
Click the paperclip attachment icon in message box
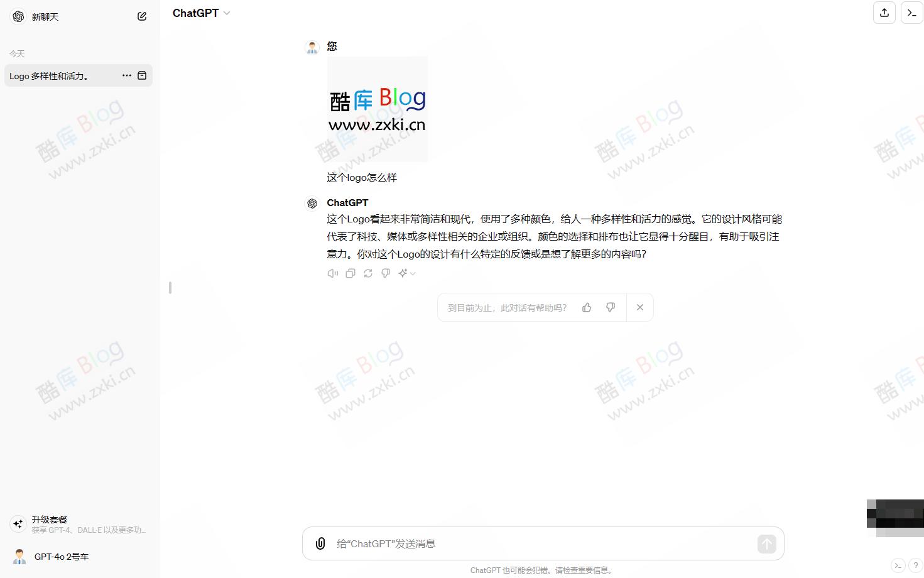(x=320, y=543)
